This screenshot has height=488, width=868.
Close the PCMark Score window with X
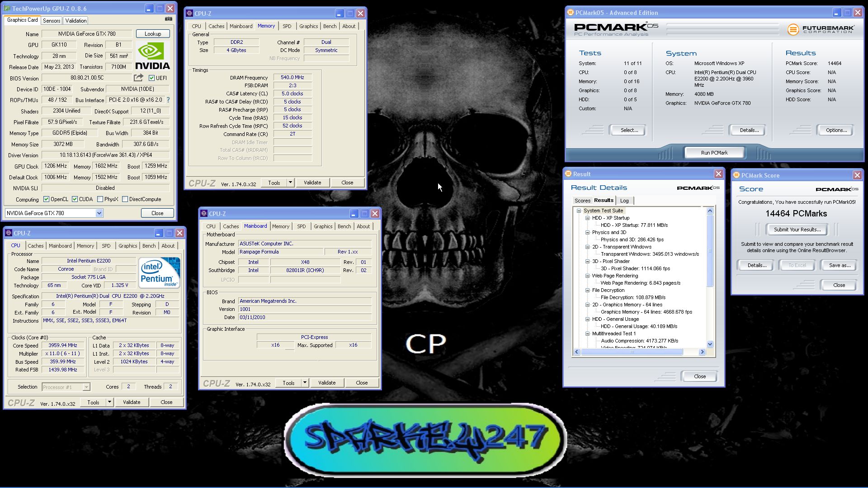[x=857, y=175]
